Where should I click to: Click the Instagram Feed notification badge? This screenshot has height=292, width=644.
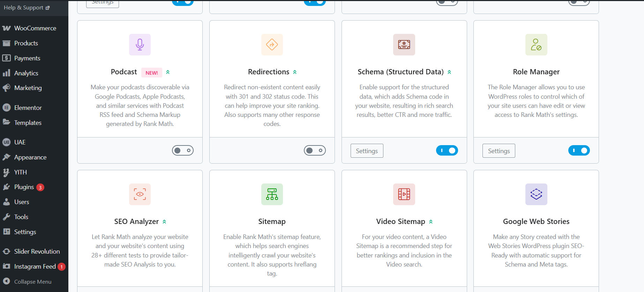click(62, 267)
